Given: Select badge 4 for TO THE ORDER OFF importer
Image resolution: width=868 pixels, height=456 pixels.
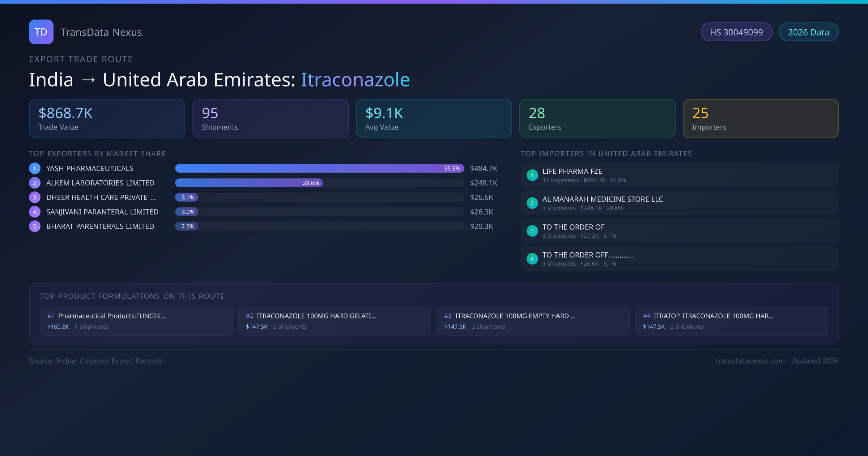Looking at the screenshot, I should click(x=532, y=258).
